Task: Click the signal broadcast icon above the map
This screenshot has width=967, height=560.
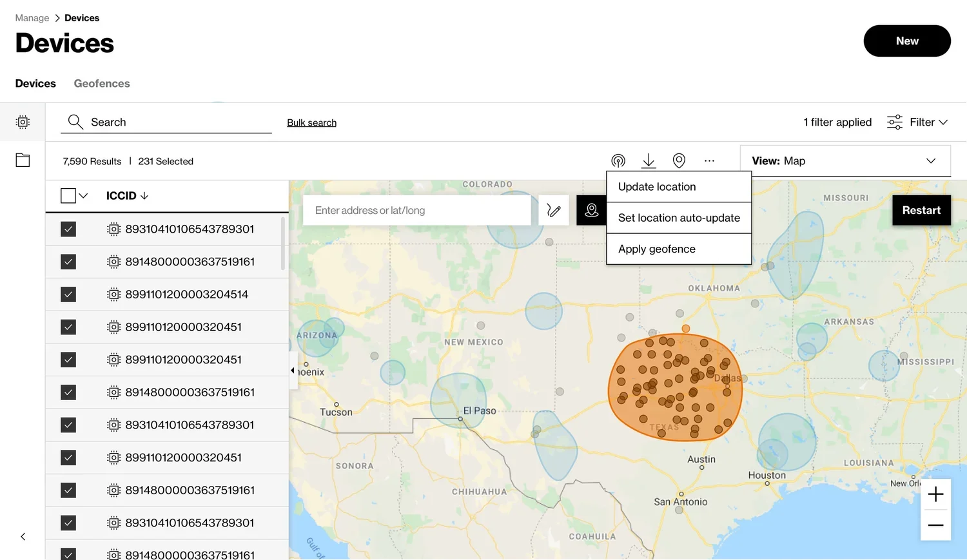Action: (618, 160)
